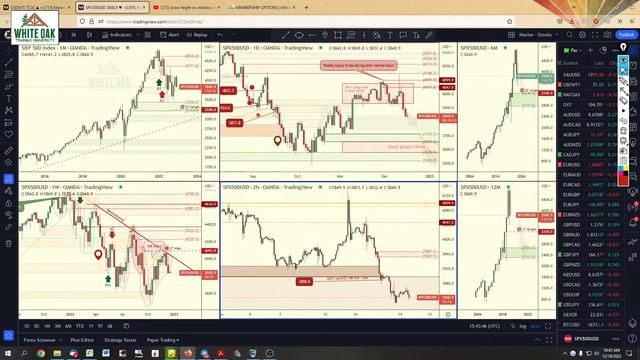Open chart settings gear icon

582,35
